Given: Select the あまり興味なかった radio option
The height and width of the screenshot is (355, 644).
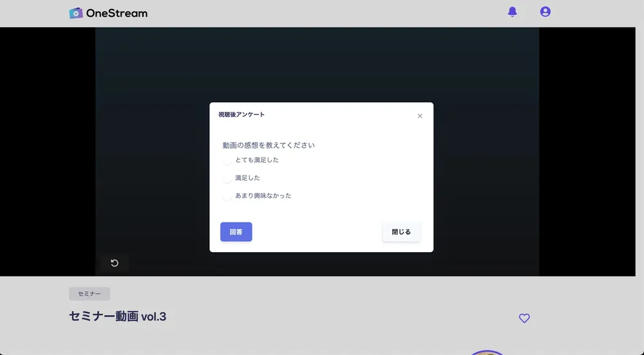Looking at the screenshot, I should coord(227,196).
